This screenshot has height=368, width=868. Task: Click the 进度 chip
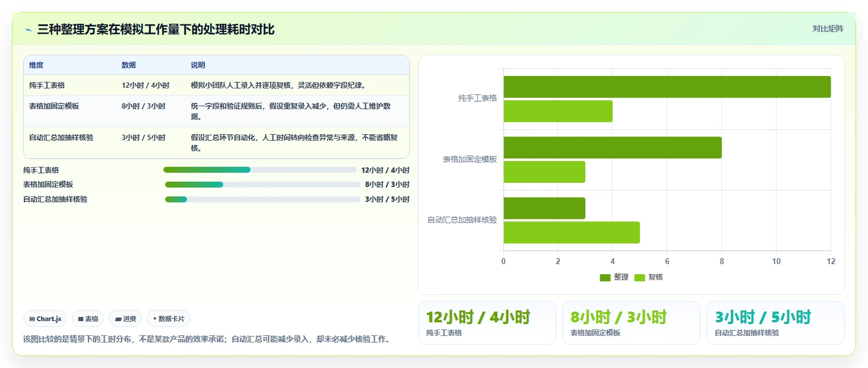125,319
